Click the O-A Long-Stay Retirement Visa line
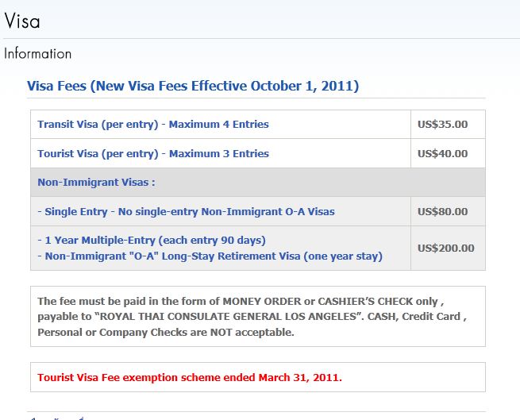The image size is (520, 420). 210,256
